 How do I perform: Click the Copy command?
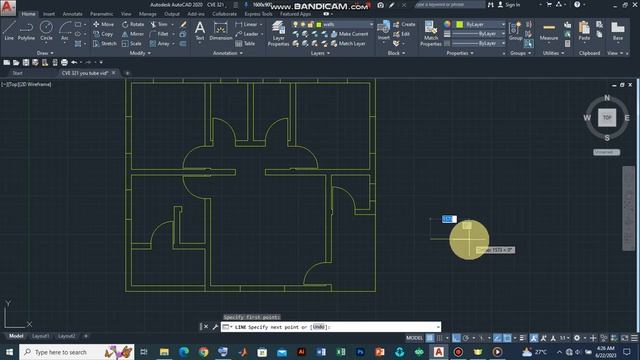[103, 34]
